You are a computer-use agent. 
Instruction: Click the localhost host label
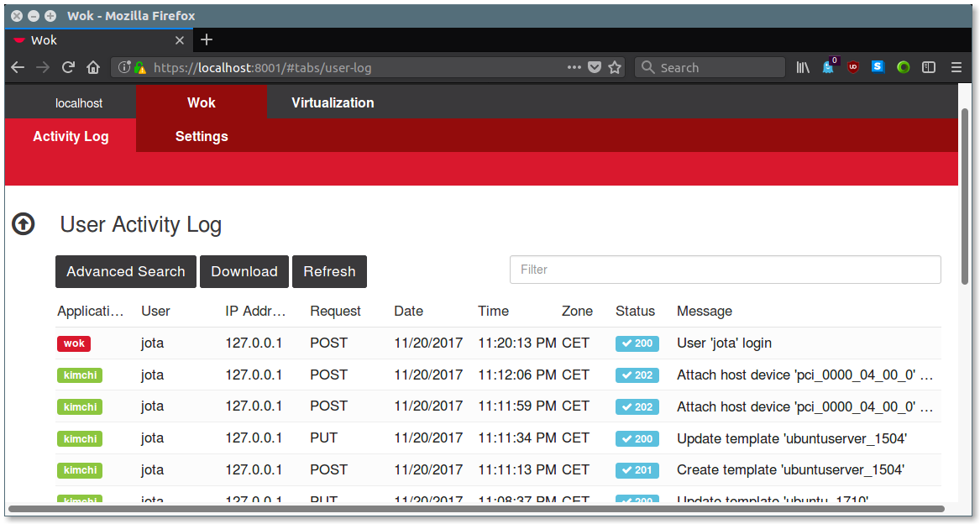[x=79, y=103]
